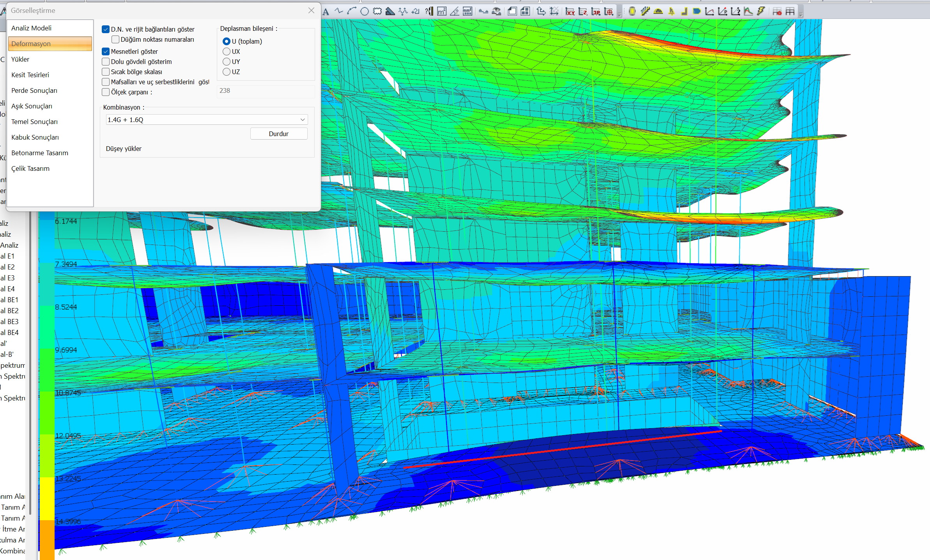Enable Dolu gövdeli gösterim checkbox
930x560 pixels.
point(106,62)
